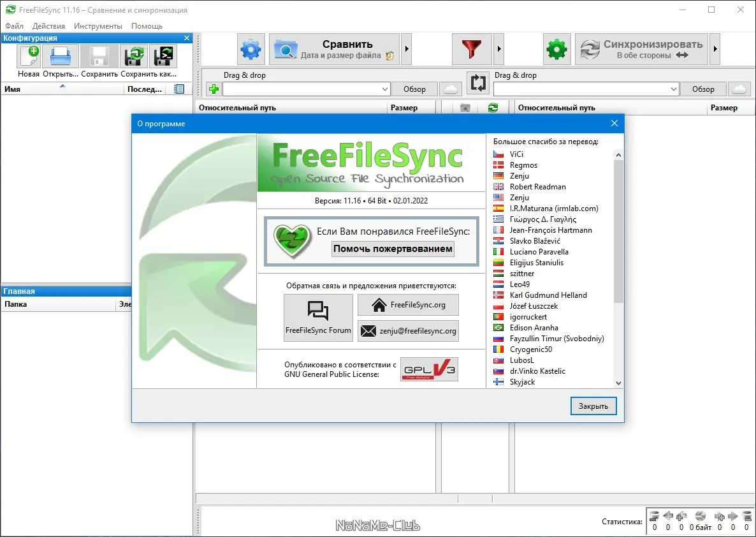Image resolution: width=756 pixels, height=537 pixels.
Task: Click the green sync action column icon
Action: [x=493, y=108]
